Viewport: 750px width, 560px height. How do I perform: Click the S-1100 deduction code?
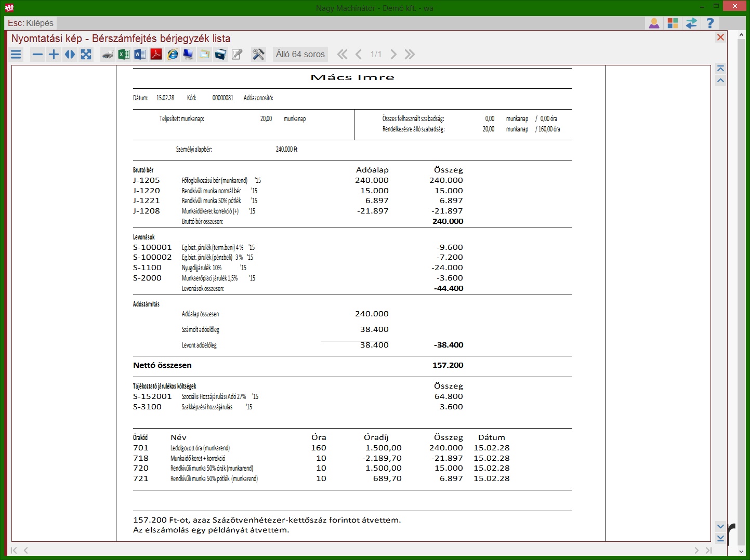point(147,268)
